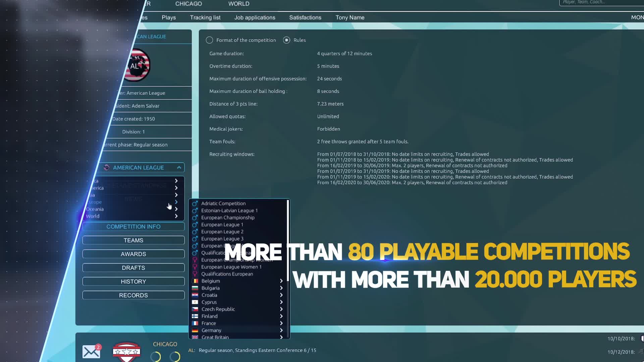Viewport: 644px width, 362px height.
Task: Select the Rules radio button
Action: coord(286,40)
